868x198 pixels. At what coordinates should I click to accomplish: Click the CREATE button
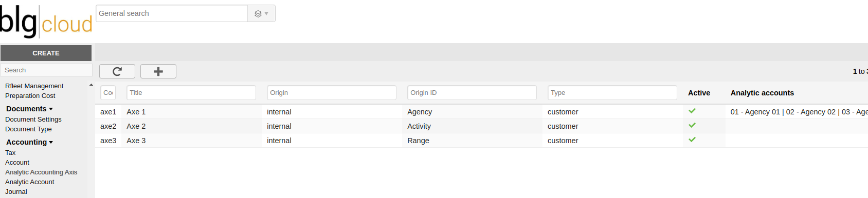tap(46, 53)
